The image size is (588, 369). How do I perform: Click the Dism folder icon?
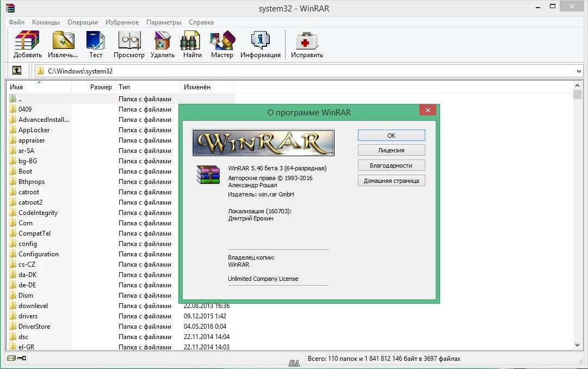13,296
